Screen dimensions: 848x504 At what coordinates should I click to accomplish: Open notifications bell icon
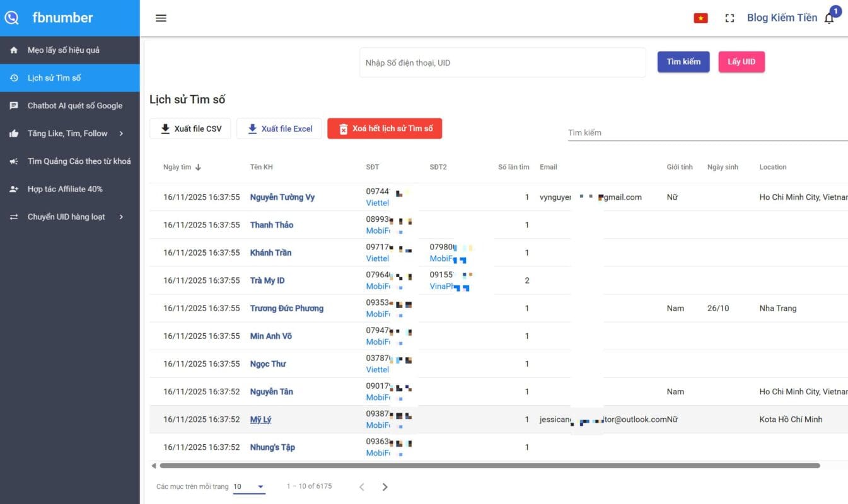[x=829, y=19]
